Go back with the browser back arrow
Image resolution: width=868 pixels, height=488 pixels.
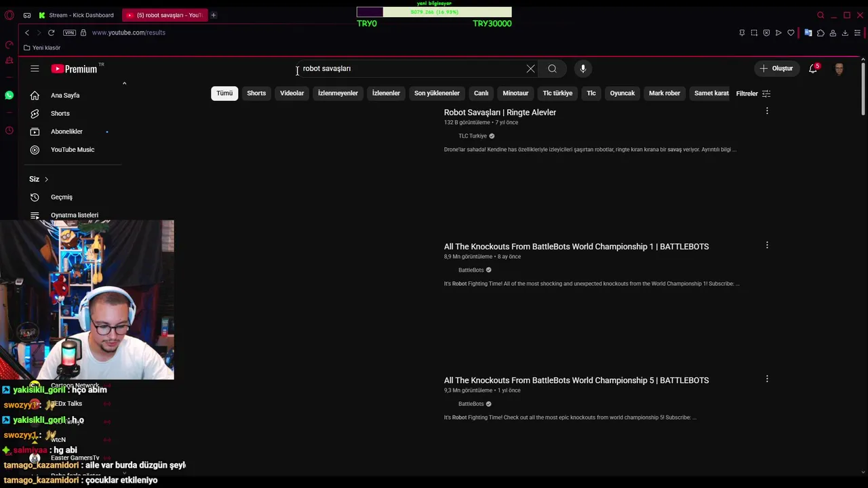pyautogui.click(x=27, y=33)
